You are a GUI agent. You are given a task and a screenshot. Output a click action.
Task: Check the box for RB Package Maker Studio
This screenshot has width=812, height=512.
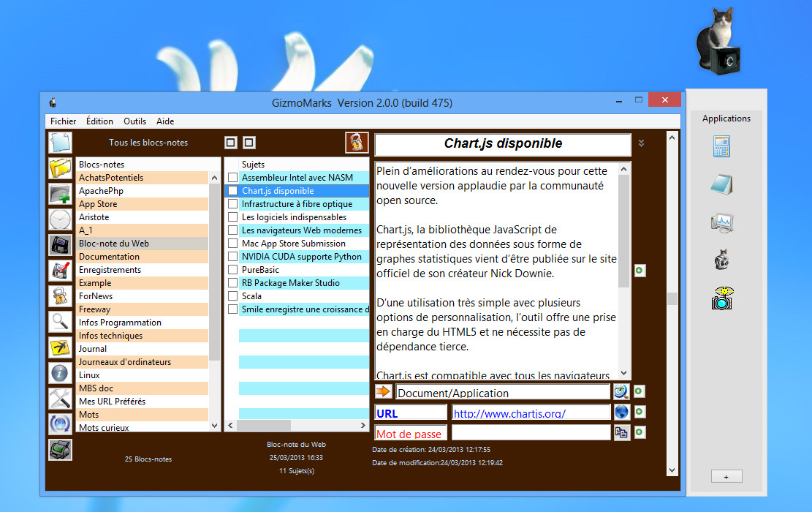pos(233,283)
